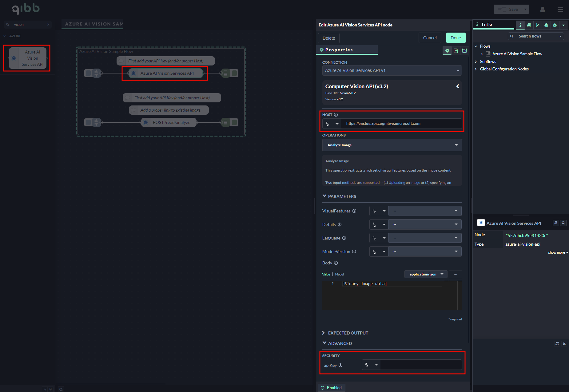Open the Help book sidebar tab
The height and width of the screenshot is (392, 569).
[529, 25]
